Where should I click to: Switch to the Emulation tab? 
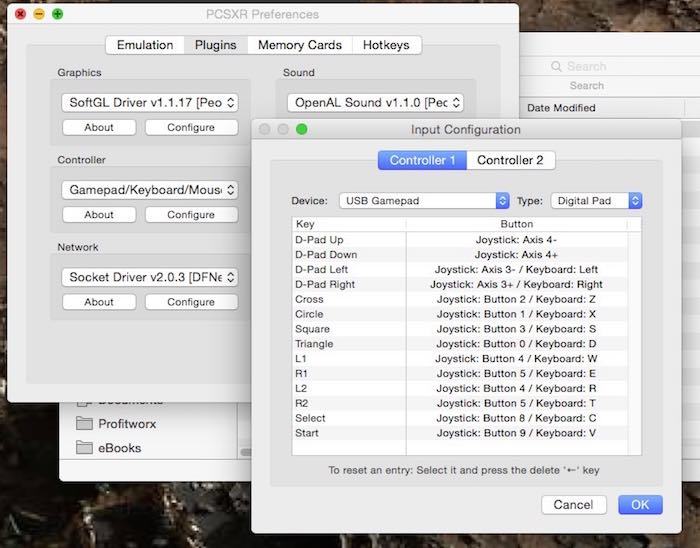pyautogui.click(x=145, y=45)
